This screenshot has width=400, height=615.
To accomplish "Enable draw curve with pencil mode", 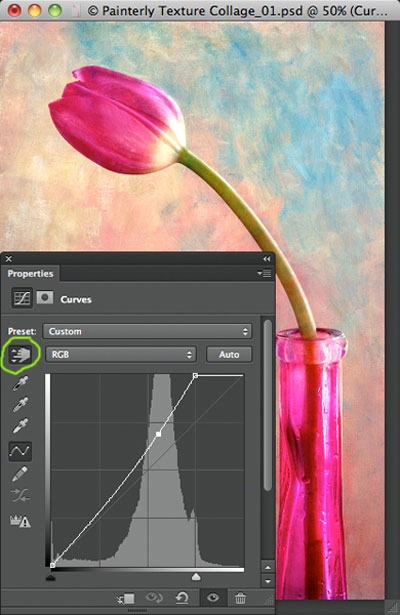I will 20,474.
